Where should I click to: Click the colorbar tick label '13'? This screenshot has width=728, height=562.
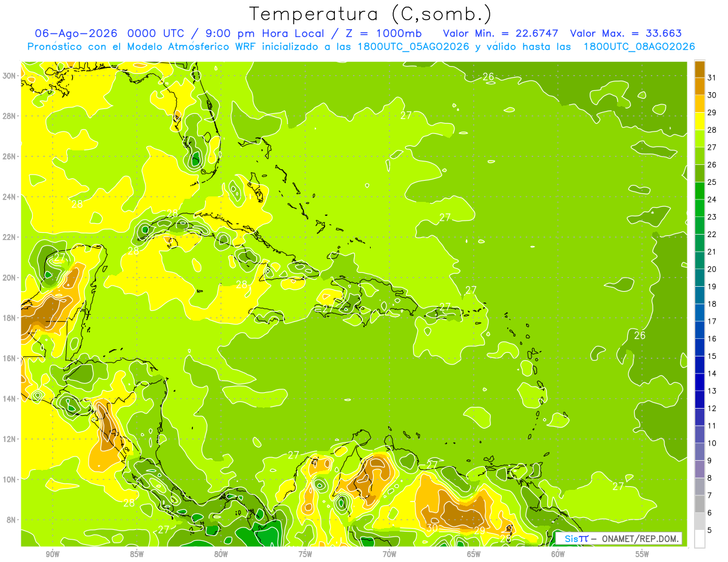pos(712,391)
